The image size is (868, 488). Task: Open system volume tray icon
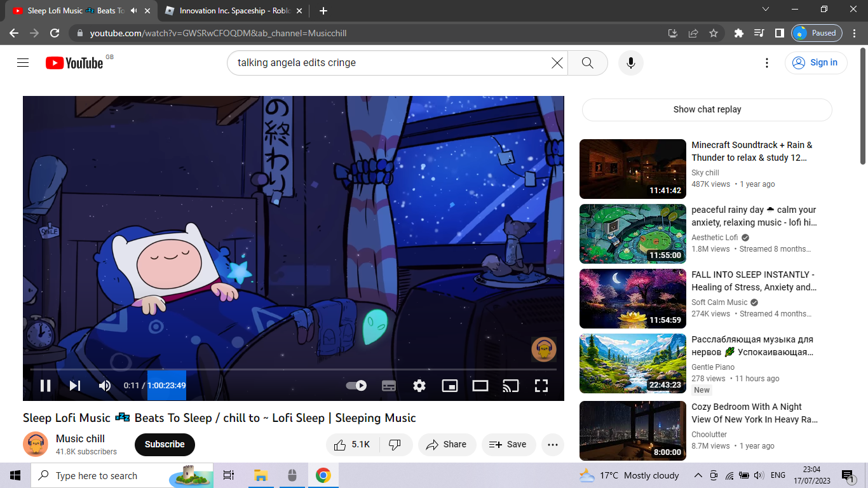tap(759, 475)
